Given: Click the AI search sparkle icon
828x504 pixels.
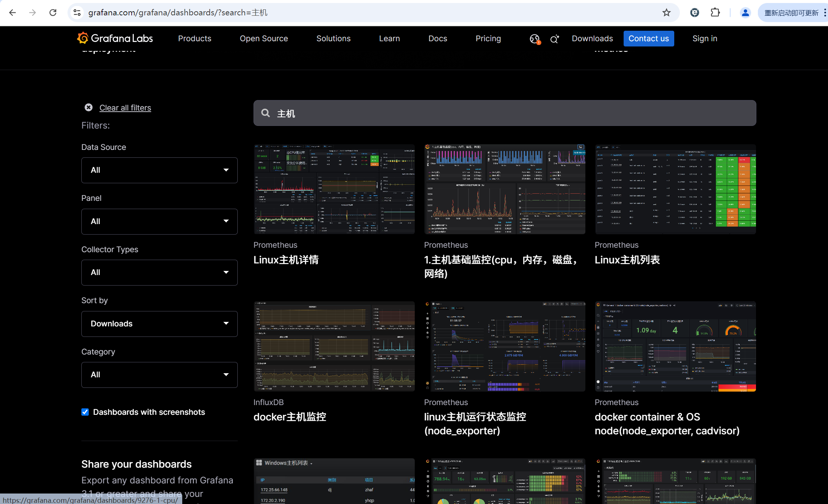Looking at the screenshot, I should click(554, 39).
